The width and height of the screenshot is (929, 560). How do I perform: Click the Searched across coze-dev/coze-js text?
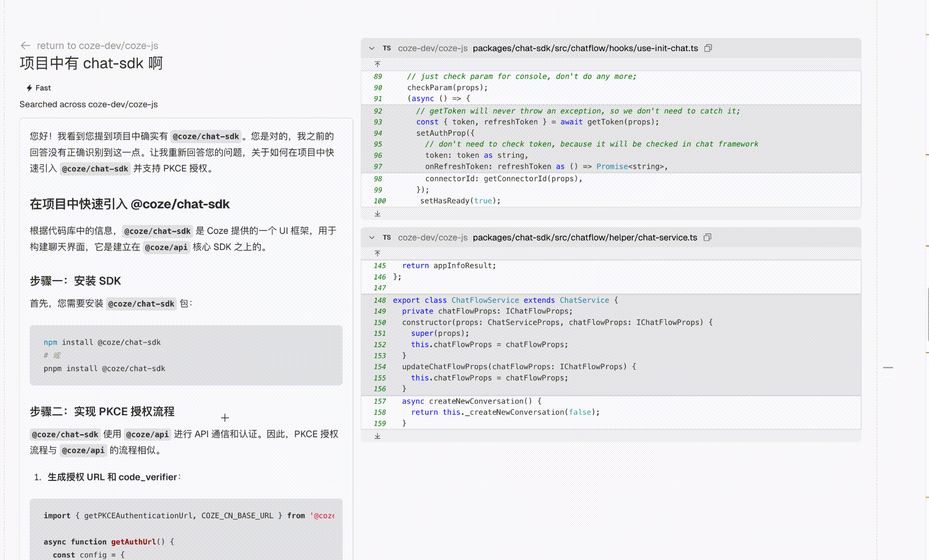pyautogui.click(x=89, y=105)
